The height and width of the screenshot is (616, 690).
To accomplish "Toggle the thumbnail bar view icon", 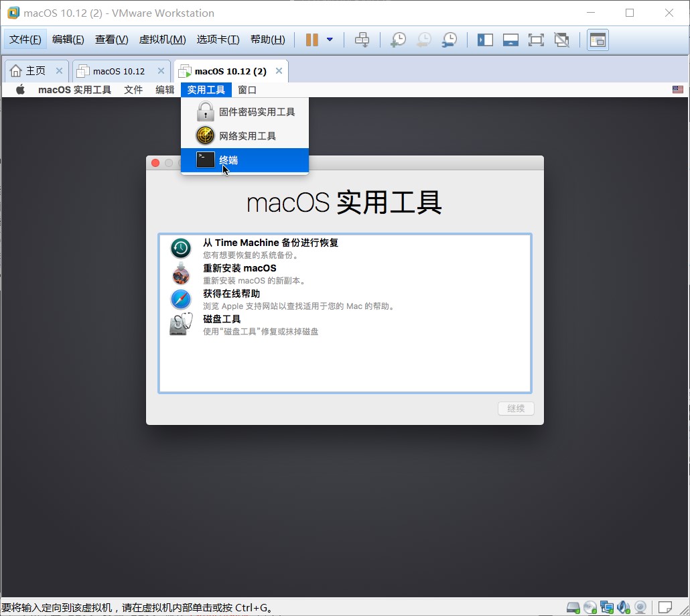I will pyautogui.click(x=510, y=40).
